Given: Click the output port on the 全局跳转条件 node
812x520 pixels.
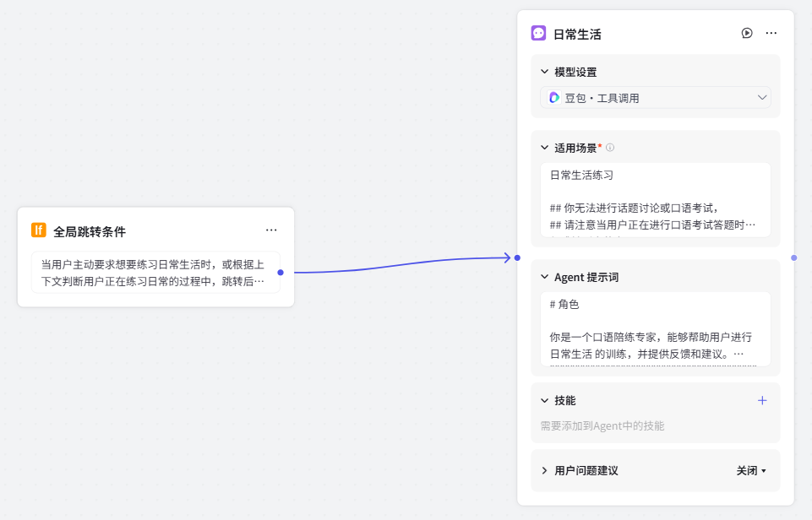Looking at the screenshot, I should point(281,272).
